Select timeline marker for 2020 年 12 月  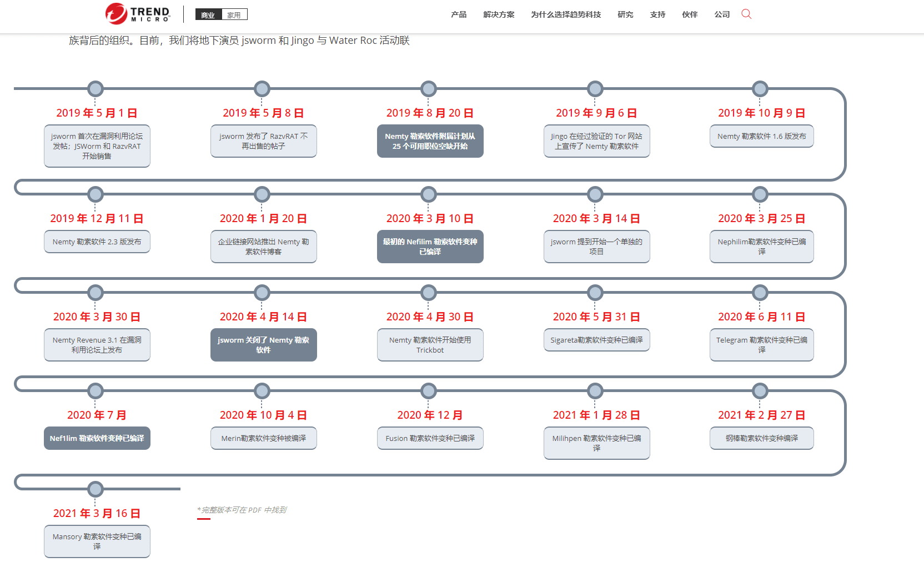pos(429,391)
